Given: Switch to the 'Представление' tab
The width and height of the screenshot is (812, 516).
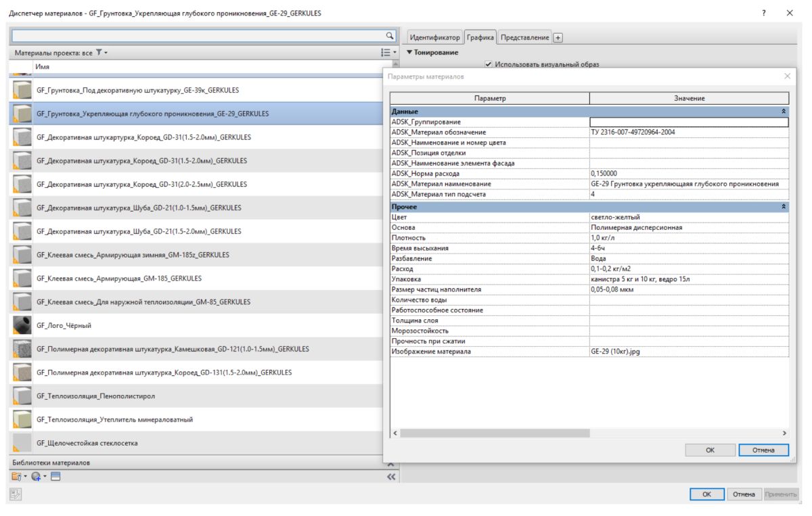Looking at the screenshot, I should point(525,38).
